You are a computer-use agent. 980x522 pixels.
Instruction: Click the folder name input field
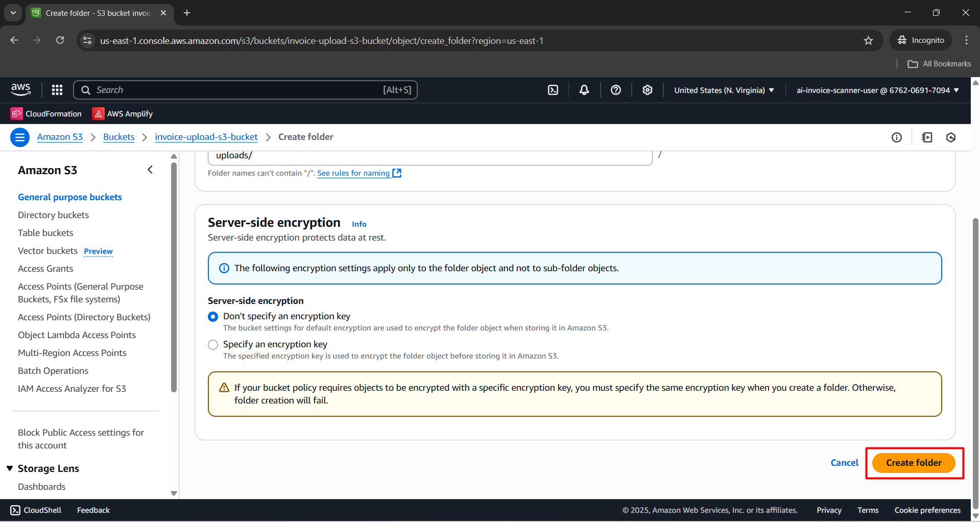(429, 156)
